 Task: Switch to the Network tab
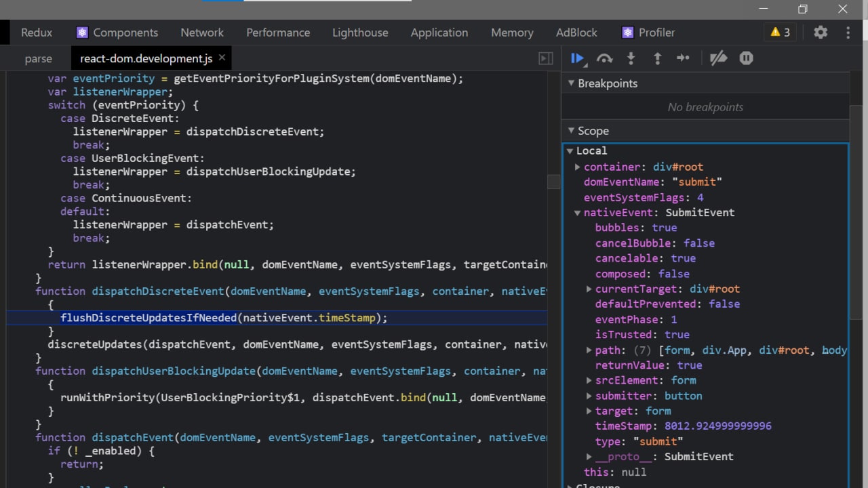pos(201,33)
